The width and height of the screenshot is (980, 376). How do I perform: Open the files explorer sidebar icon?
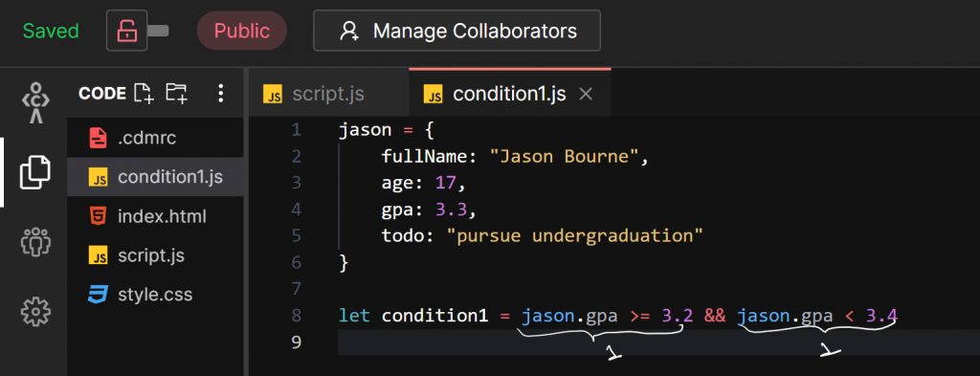[34, 172]
